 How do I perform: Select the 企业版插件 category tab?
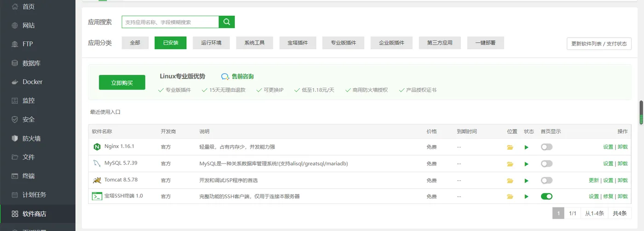click(x=391, y=43)
